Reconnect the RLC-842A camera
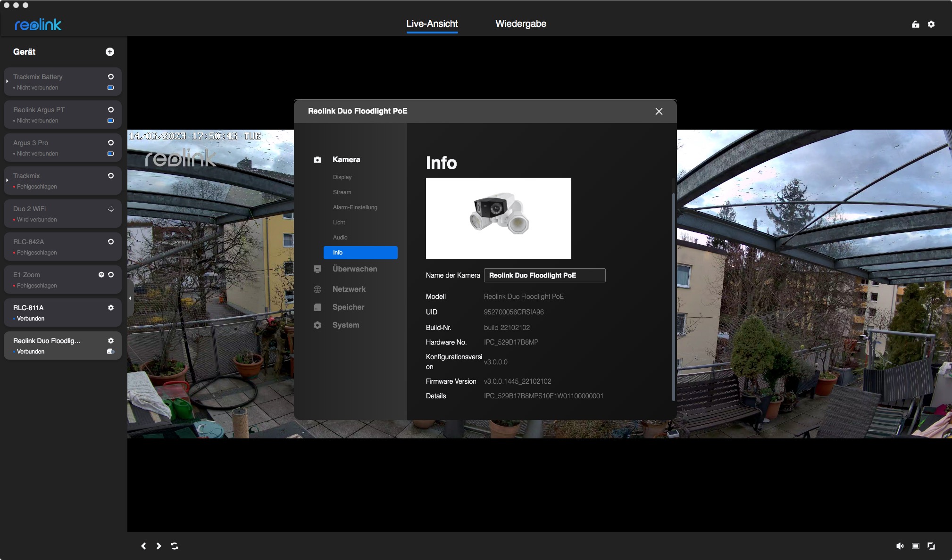952x560 pixels. pyautogui.click(x=111, y=242)
